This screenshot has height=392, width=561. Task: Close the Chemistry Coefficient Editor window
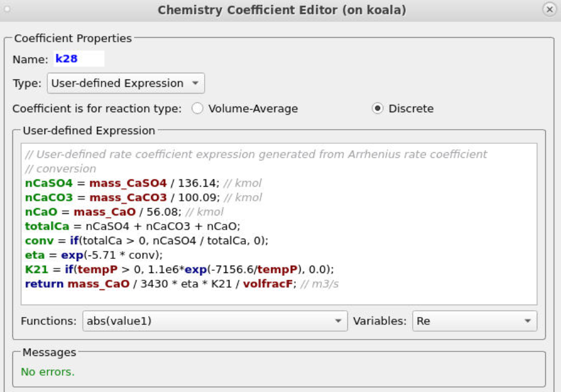point(549,10)
